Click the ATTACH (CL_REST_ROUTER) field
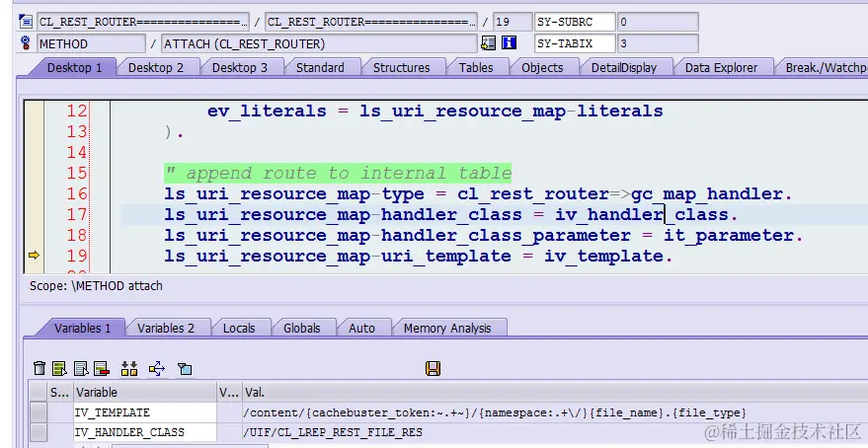This screenshot has width=868, height=448. [x=319, y=43]
